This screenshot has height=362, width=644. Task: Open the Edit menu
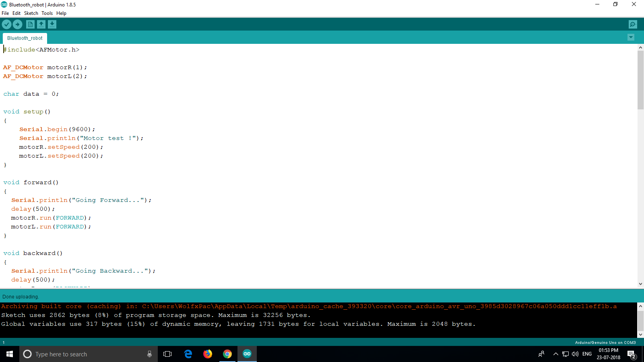coord(17,13)
